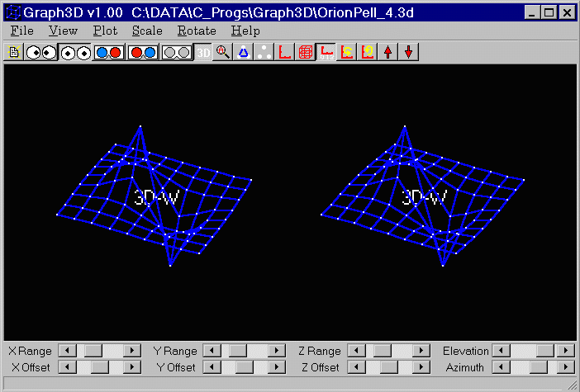Click the X Offset right arrow

tap(132, 367)
